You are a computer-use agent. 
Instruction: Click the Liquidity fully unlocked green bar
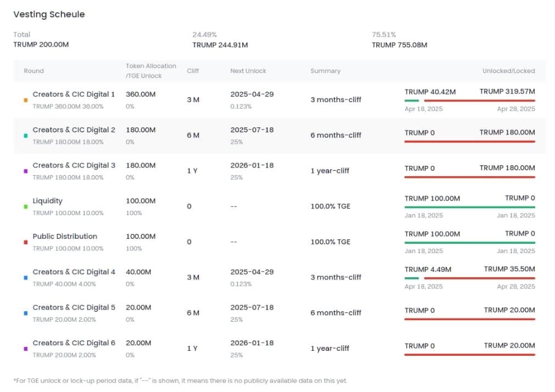pyautogui.click(x=469, y=207)
